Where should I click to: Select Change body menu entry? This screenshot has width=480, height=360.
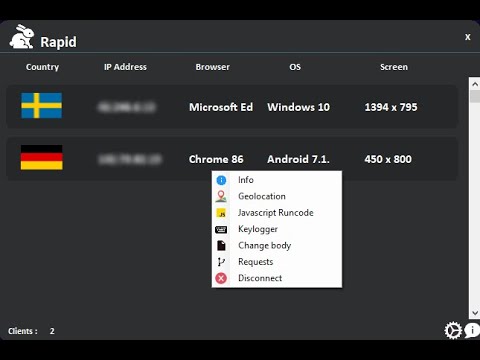[x=277, y=245]
